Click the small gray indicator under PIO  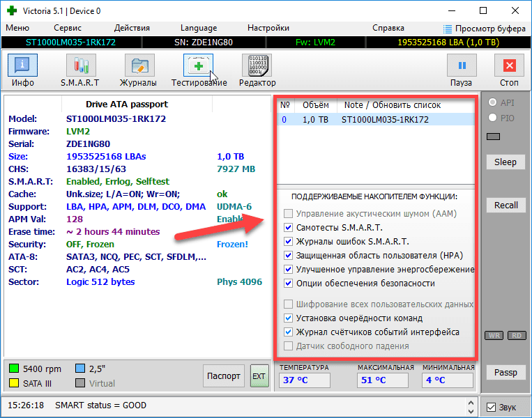click(494, 137)
